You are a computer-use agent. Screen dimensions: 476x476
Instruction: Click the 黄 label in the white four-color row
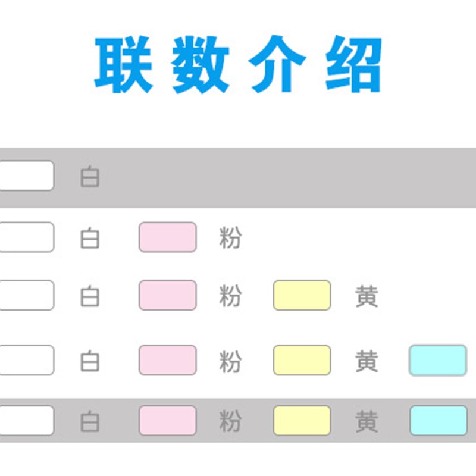click(x=367, y=361)
